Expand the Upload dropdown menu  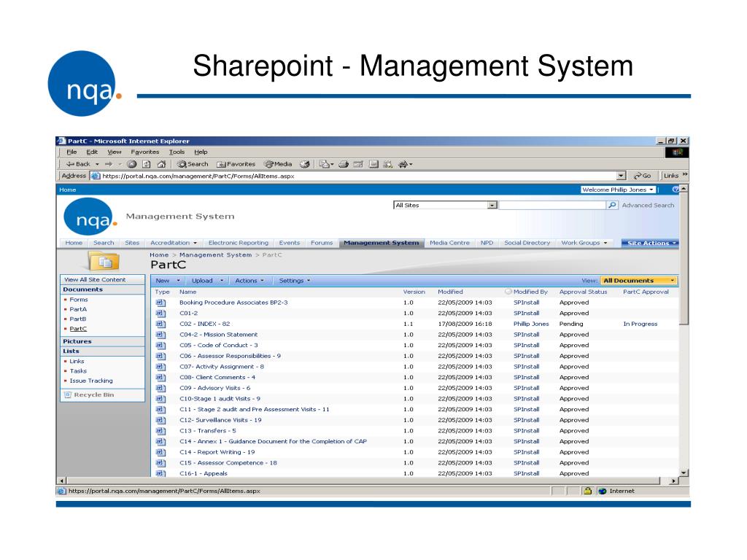point(222,281)
